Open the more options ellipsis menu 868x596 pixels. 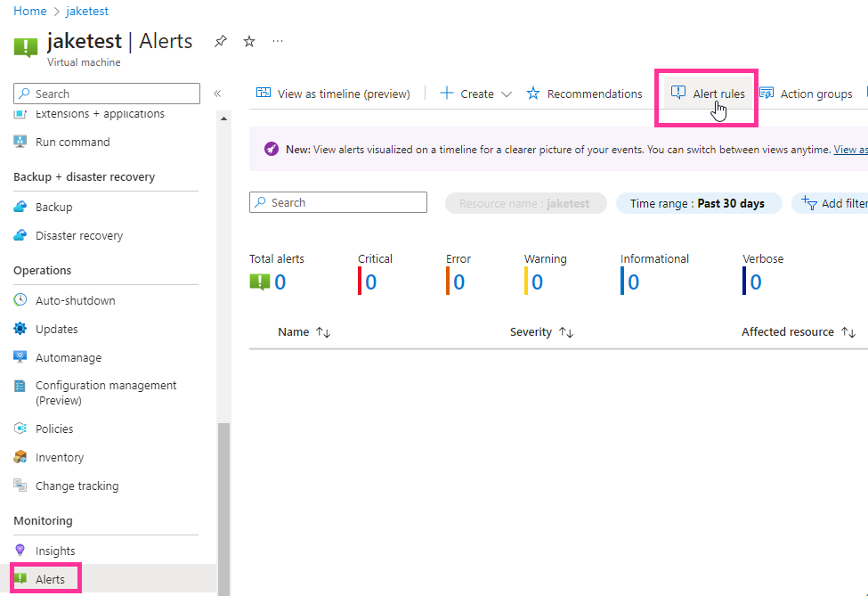click(278, 41)
